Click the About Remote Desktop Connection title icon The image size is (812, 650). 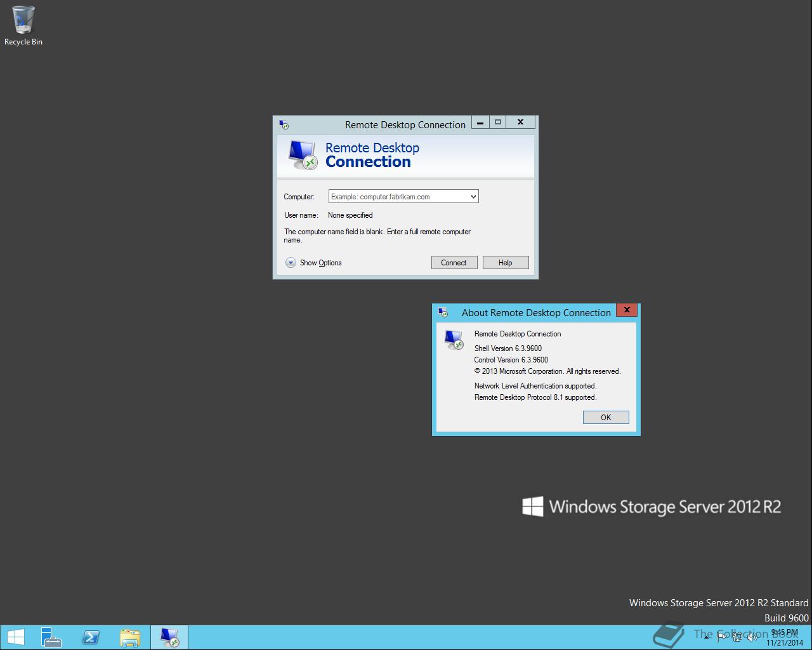443,312
